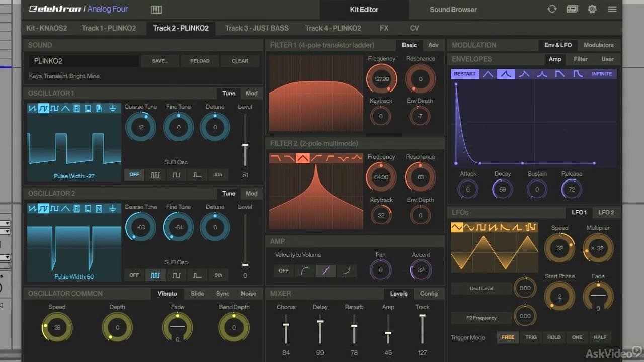644x362 pixels.
Task: Select sawtooth waveform for Oscillator 1
Action: [33, 108]
